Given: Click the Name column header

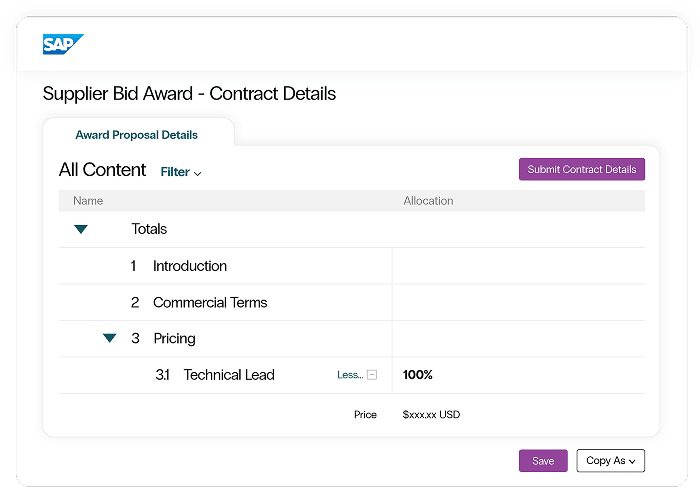Looking at the screenshot, I should (x=88, y=201).
